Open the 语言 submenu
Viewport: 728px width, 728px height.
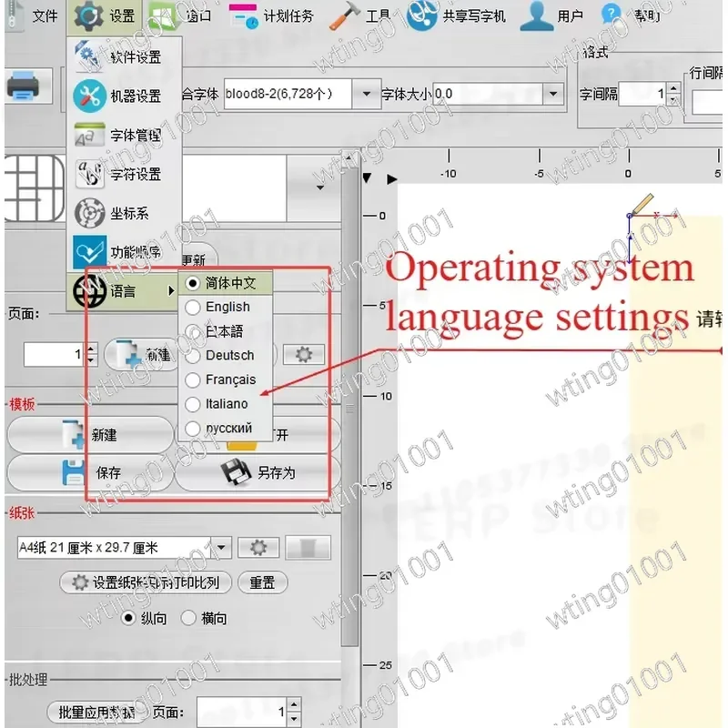124,291
